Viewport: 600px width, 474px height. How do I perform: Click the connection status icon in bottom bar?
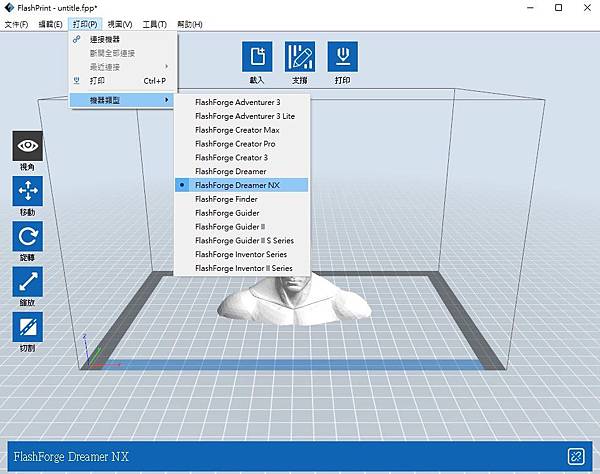pos(576,456)
